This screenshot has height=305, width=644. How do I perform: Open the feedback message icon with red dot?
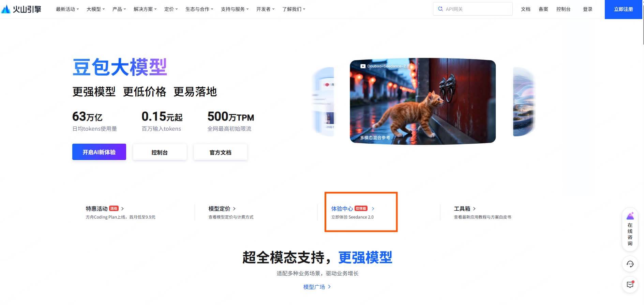pos(630,285)
